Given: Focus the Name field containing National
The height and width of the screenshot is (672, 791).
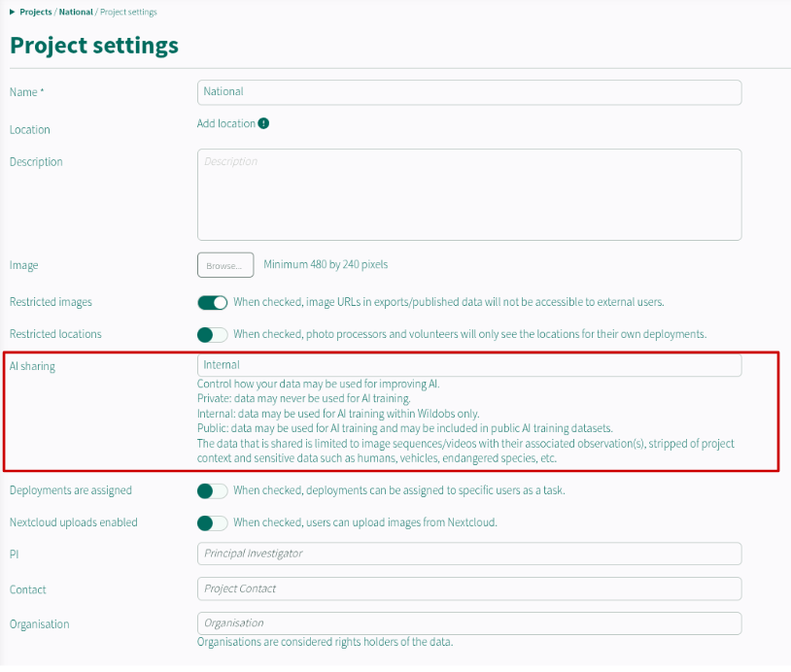Looking at the screenshot, I should pyautogui.click(x=469, y=92).
